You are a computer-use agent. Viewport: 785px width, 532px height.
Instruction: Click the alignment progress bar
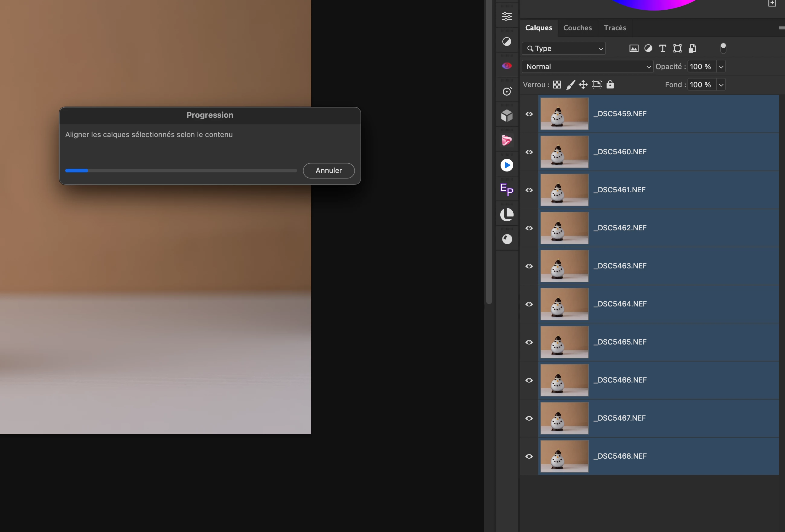(181, 171)
